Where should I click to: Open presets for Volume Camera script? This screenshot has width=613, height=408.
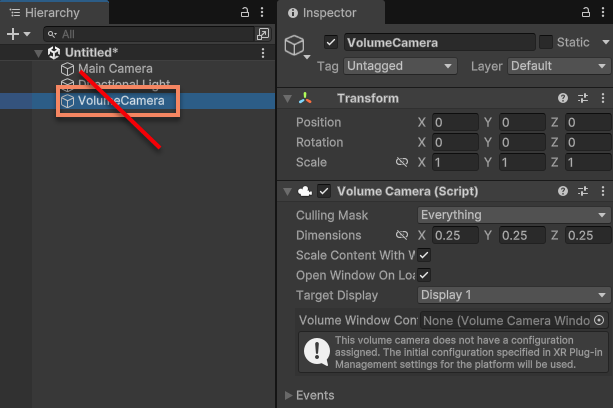click(583, 191)
